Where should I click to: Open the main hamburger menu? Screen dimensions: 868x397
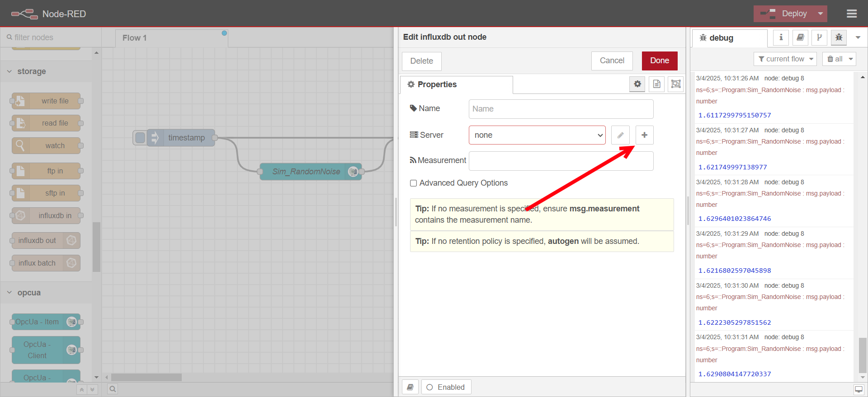tap(852, 14)
